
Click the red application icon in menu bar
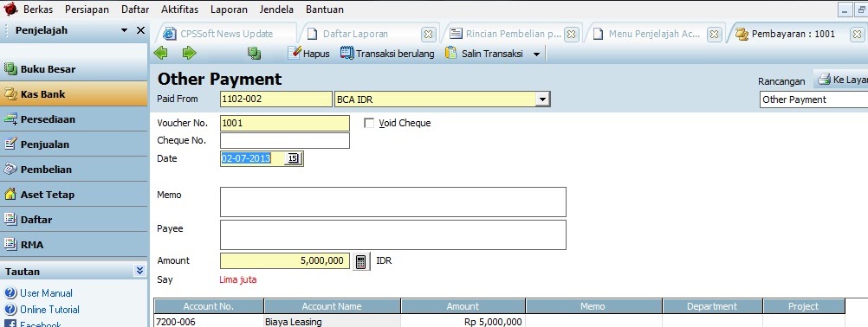[10, 9]
